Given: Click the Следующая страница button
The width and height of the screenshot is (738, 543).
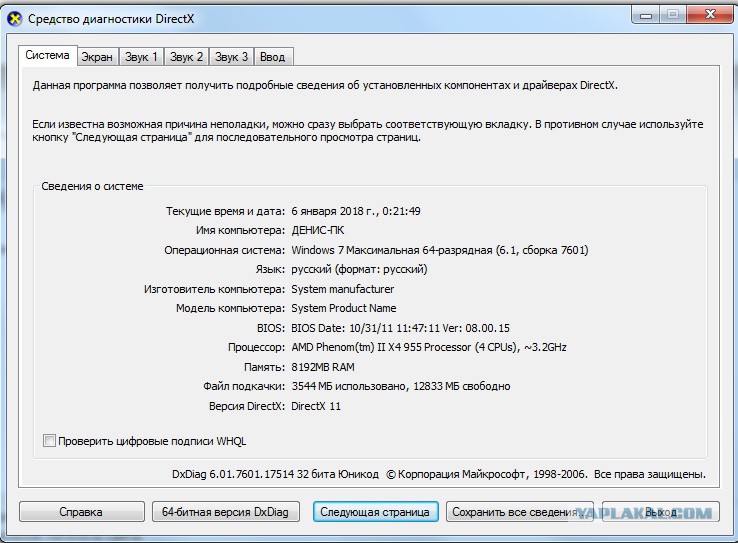Looking at the screenshot, I should [x=375, y=512].
